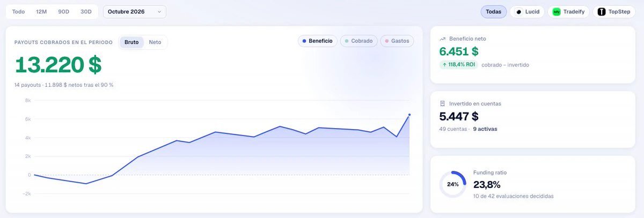Filter by Todas accounts
Screen dimensions: 644x218
click(494, 12)
